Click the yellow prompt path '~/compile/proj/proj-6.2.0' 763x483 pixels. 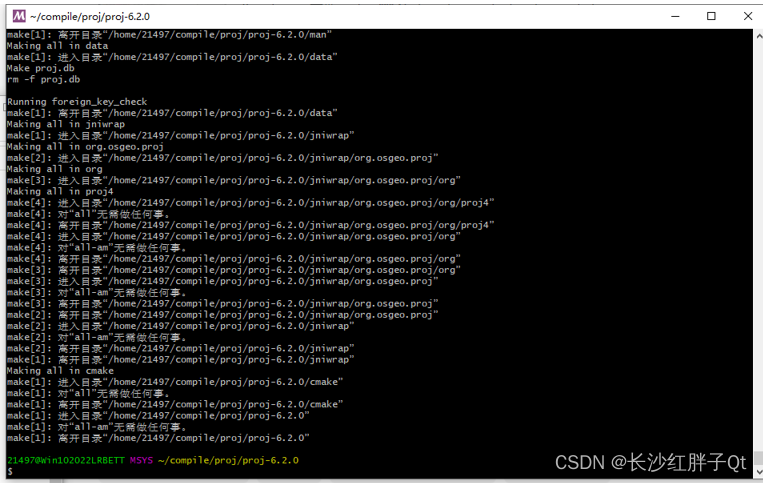228,460
